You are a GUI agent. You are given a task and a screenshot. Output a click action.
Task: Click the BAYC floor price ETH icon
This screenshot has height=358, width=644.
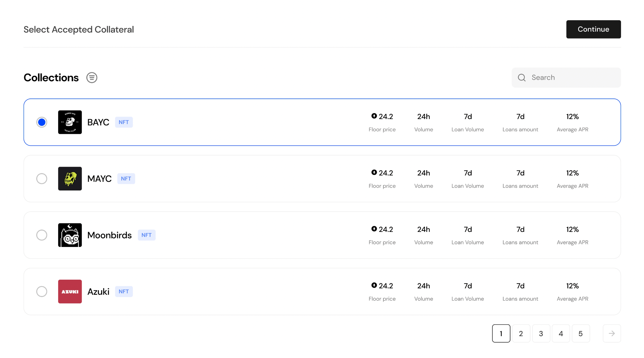pyautogui.click(x=374, y=116)
